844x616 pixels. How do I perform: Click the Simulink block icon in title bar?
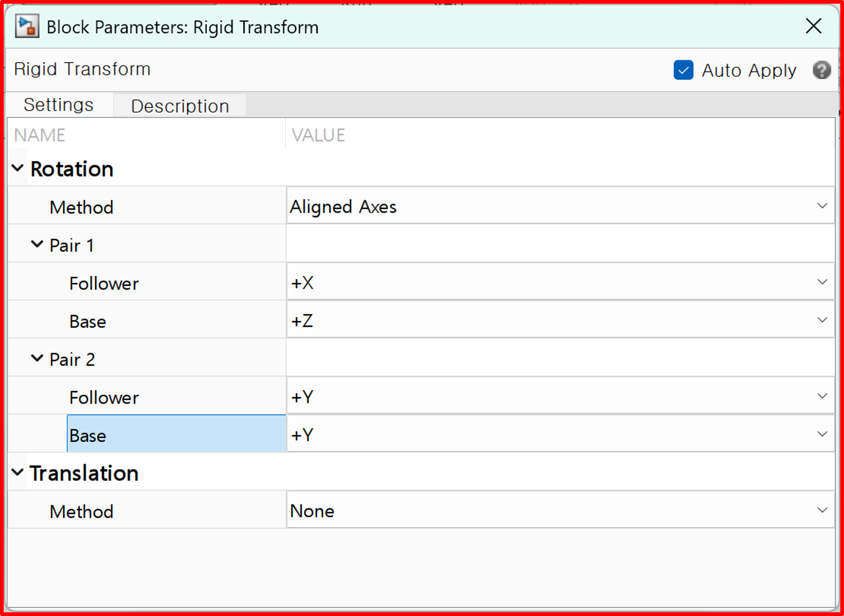(27, 27)
